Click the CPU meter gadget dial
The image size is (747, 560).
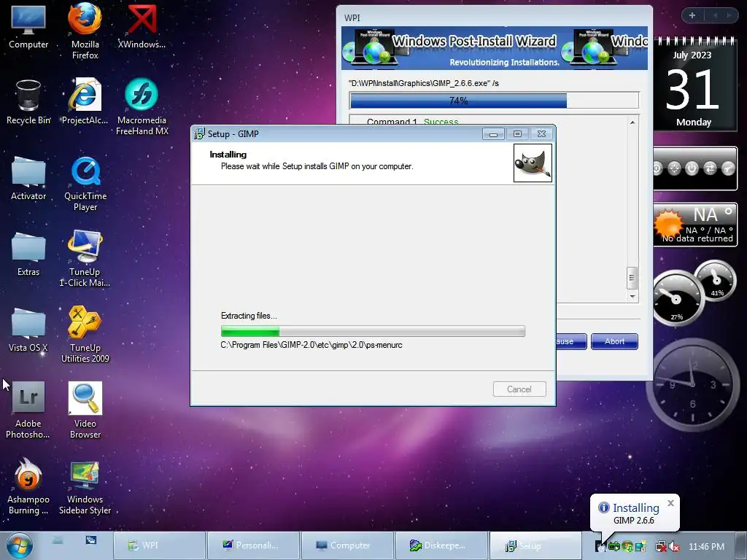pyautogui.click(x=676, y=298)
